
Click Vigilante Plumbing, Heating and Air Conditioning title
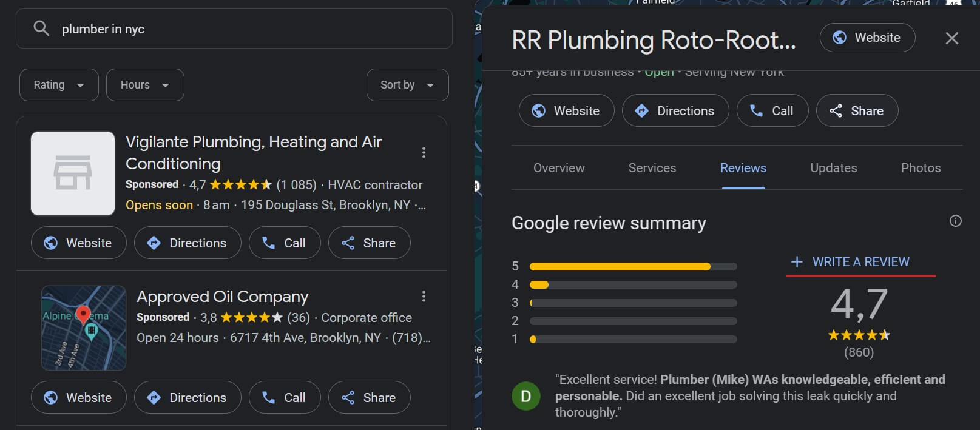(254, 152)
